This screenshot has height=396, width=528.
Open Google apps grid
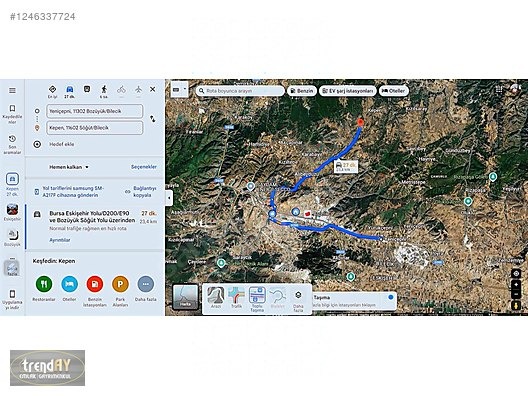499,90
